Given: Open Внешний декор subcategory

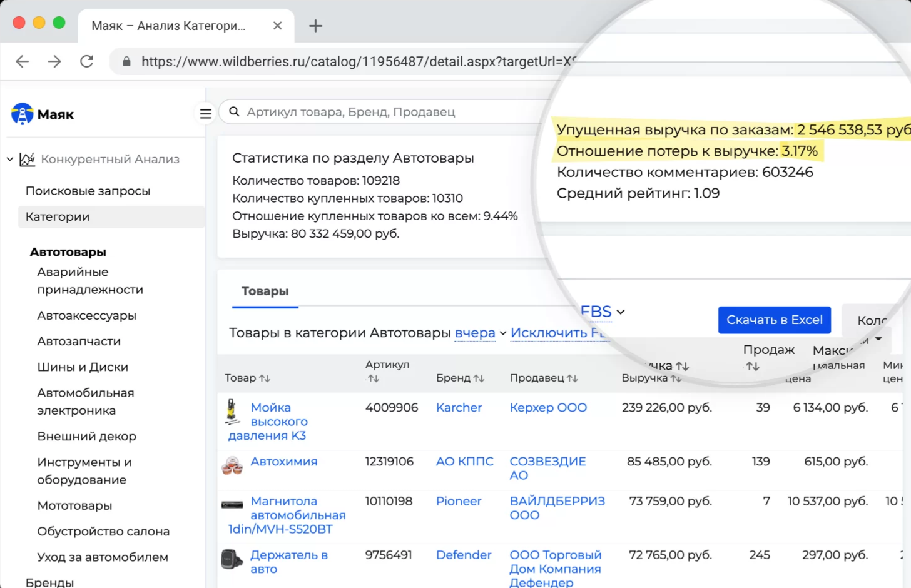Looking at the screenshot, I should coord(86,436).
